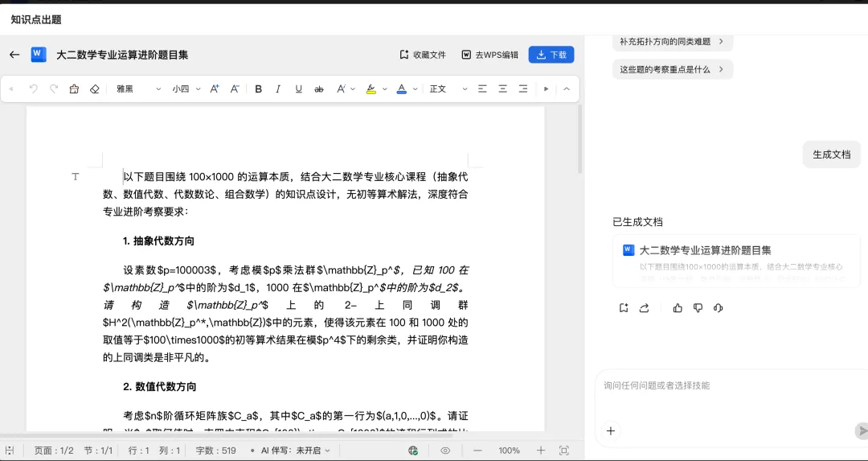Viewport: 868px width, 461px height.
Task: Click the share arrow icon under document card
Action: click(x=644, y=308)
